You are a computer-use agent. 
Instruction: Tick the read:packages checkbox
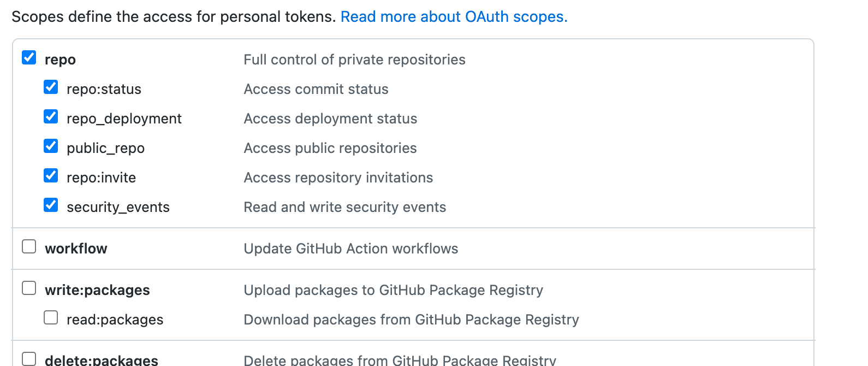coord(51,317)
